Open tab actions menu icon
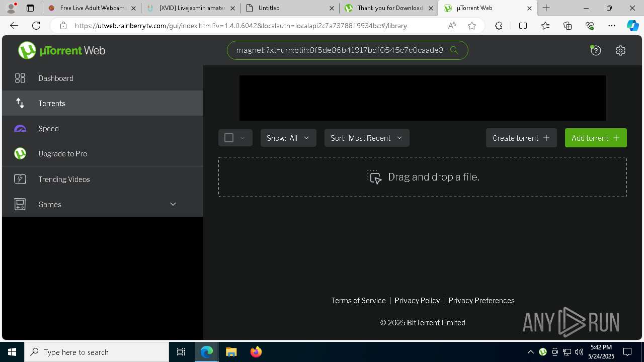This screenshot has height=362, width=644. 30,8
